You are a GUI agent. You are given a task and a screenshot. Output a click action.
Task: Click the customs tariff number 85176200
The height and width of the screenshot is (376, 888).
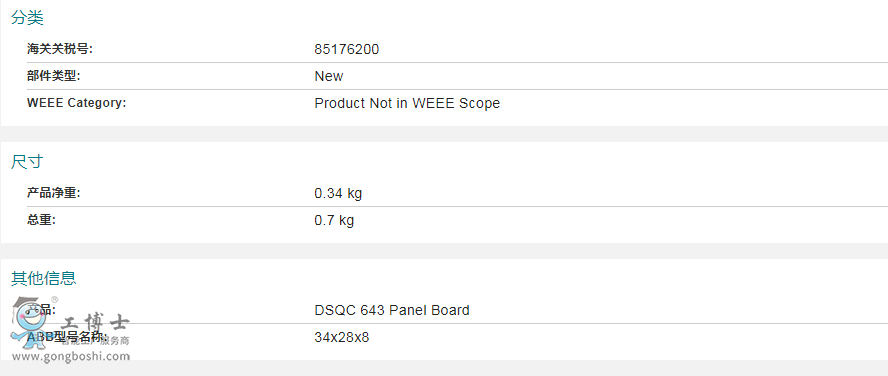(347, 49)
